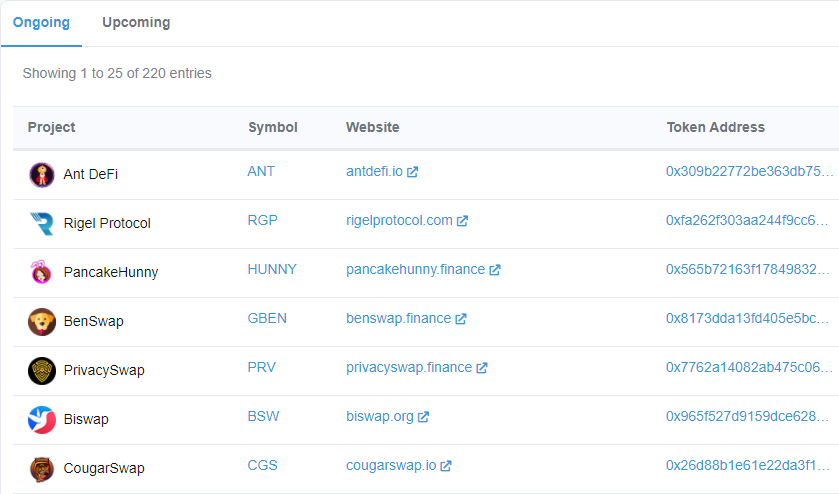Open token address 0x26d88b1e61e22da3f1
Image resolution: width=839 pixels, height=494 pixels.
748,466
